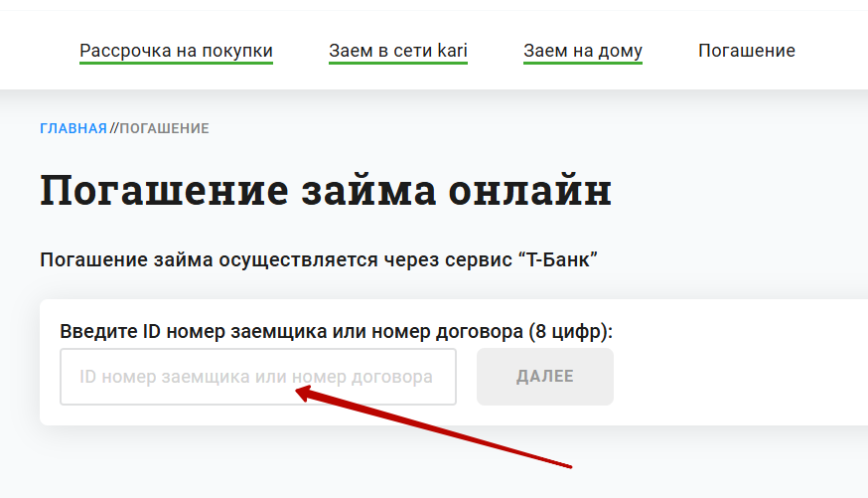Click the ДАЛЕЕ button
The image size is (868, 498).
tap(544, 377)
